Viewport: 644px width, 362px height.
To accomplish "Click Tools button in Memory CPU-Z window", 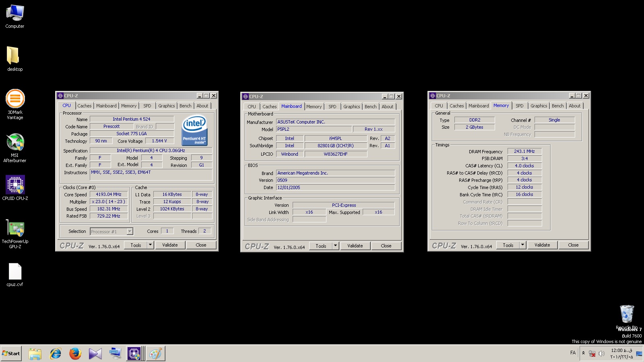I will click(x=508, y=245).
